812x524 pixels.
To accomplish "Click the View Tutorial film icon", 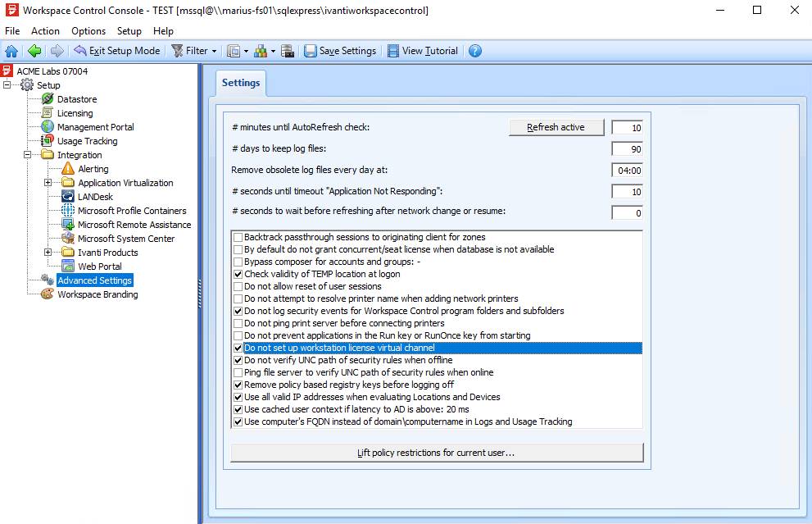I will click(393, 51).
